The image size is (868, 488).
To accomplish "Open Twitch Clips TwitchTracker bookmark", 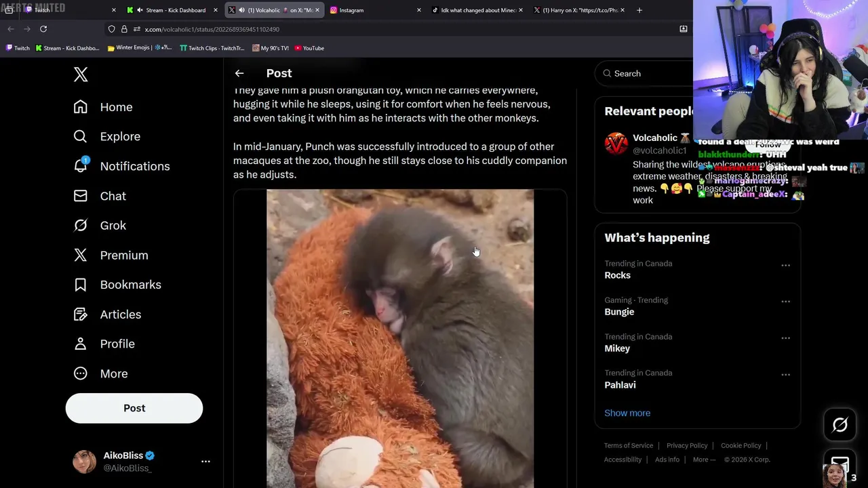I will coord(212,48).
